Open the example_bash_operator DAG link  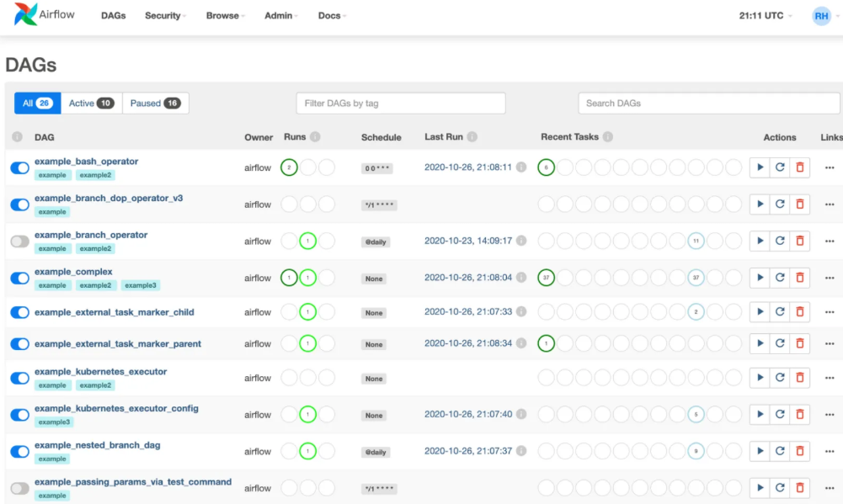87,162
